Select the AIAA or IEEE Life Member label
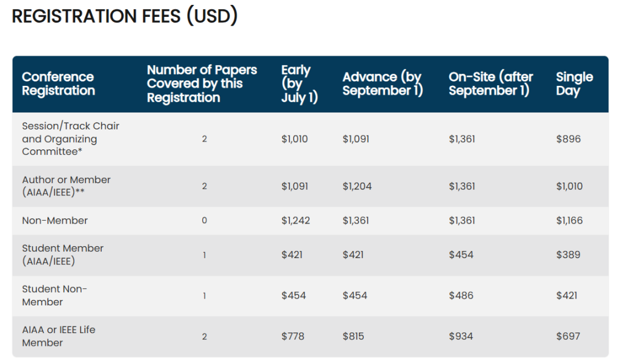 tap(58, 336)
